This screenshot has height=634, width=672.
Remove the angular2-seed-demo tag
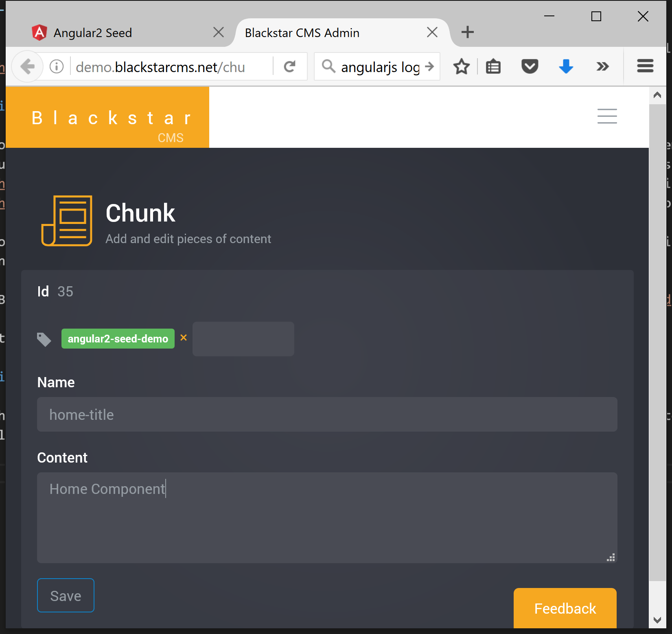pyautogui.click(x=184, y=338)
